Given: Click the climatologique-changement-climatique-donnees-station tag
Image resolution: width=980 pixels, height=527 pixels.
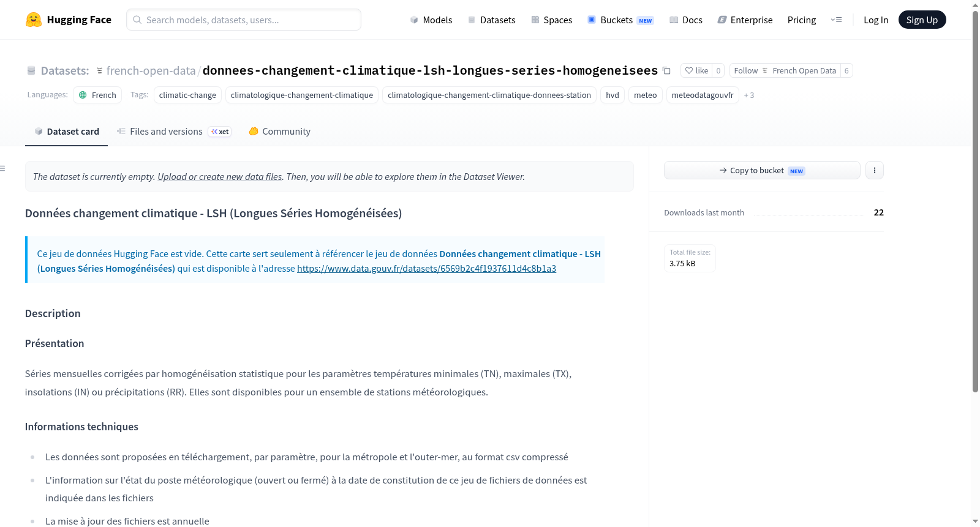Looking at the screenshot, I should click(x=489, y=95).
